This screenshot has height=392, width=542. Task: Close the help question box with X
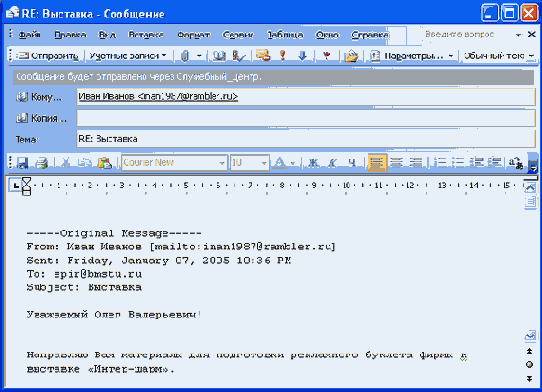pyautogui.click(x=532, y=34)
